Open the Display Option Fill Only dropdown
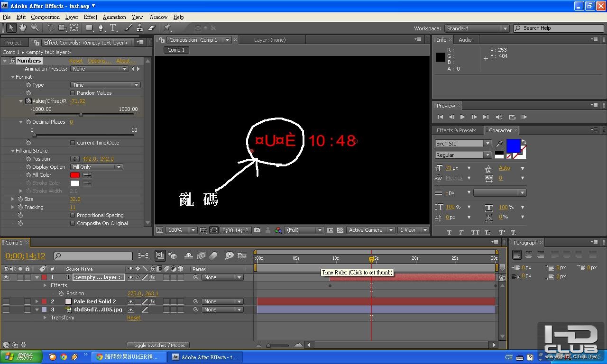Viewport: 607px width, 364px height. pos(97,167)
